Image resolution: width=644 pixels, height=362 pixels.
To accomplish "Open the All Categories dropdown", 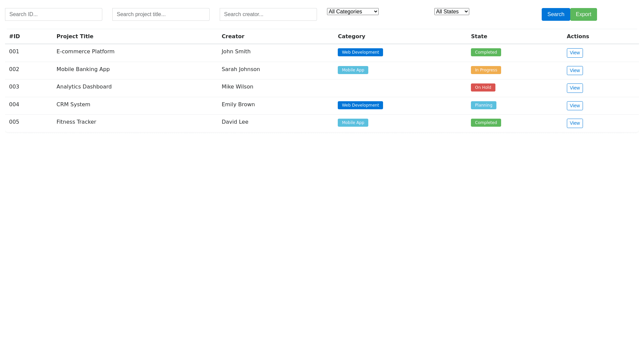I will 353,12.
